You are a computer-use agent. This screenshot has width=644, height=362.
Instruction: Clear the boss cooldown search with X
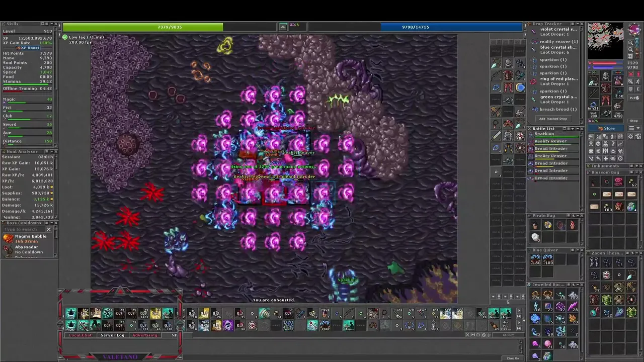coord(48,229)
